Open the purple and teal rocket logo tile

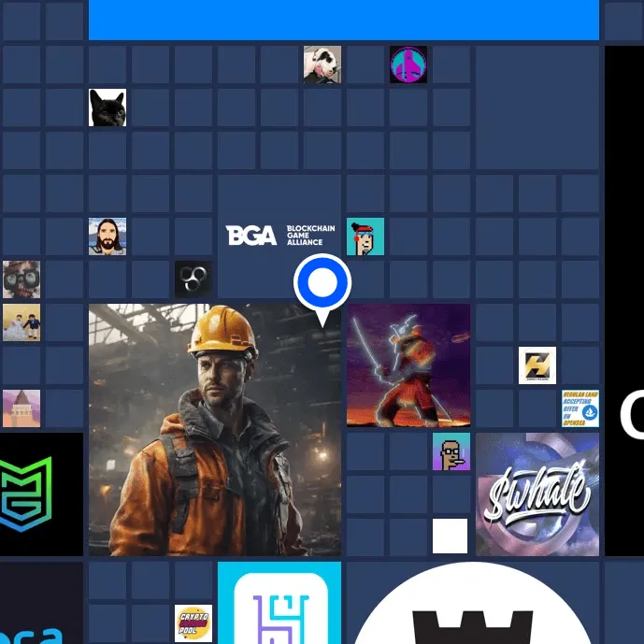click(x=408, y=64)
